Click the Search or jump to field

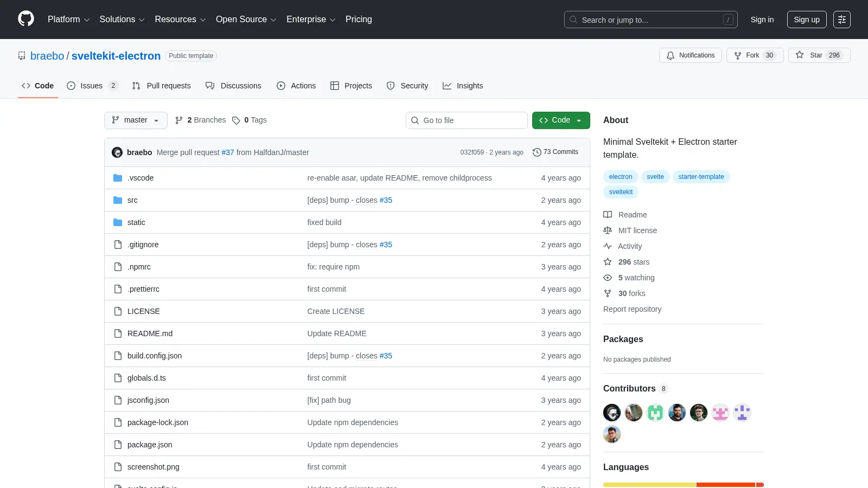(x=651, y=20)
